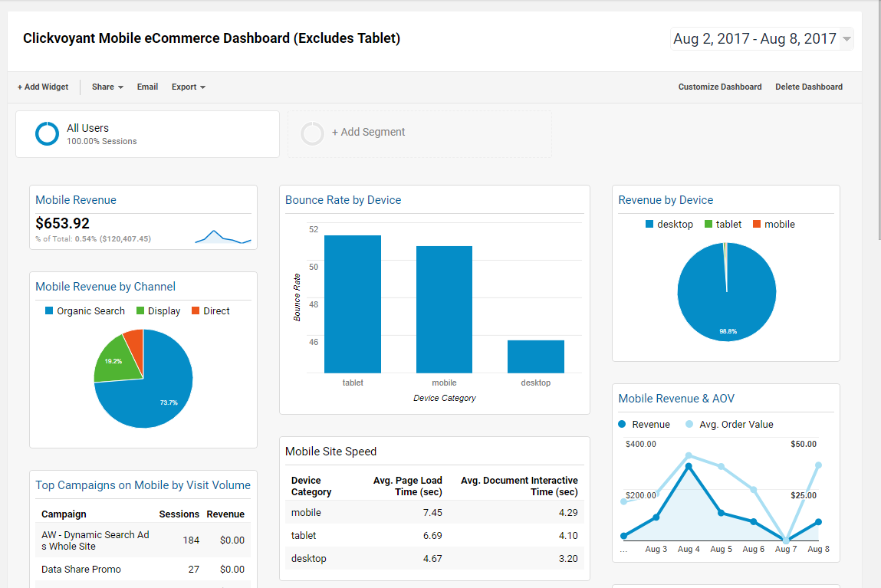Click the mobile row 7.45 load time
The image size is (881, 588).
pos(432,513)
